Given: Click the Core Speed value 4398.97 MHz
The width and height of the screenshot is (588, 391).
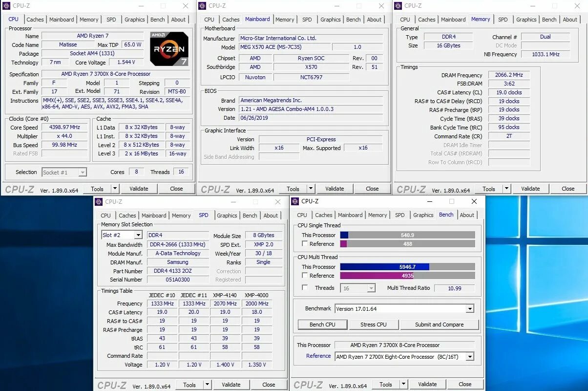Looking at the screenshot, I should point(64,128).
